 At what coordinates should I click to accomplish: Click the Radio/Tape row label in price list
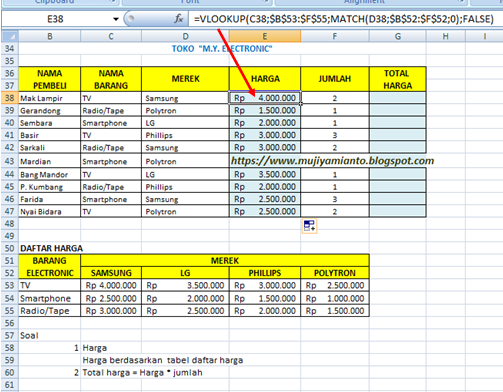click(49, 311)
